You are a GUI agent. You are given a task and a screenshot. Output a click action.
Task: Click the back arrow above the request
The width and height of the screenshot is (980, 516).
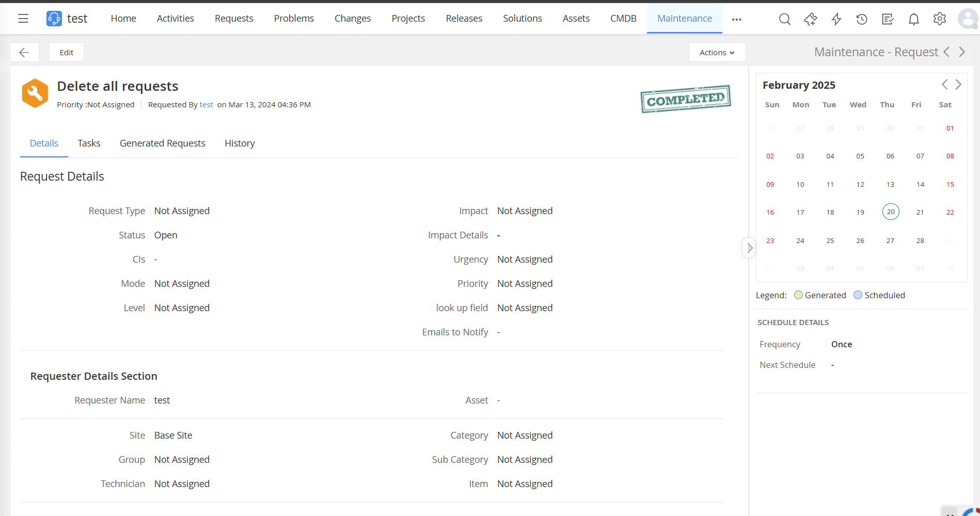pyautogui.click(x=24, y=52)
